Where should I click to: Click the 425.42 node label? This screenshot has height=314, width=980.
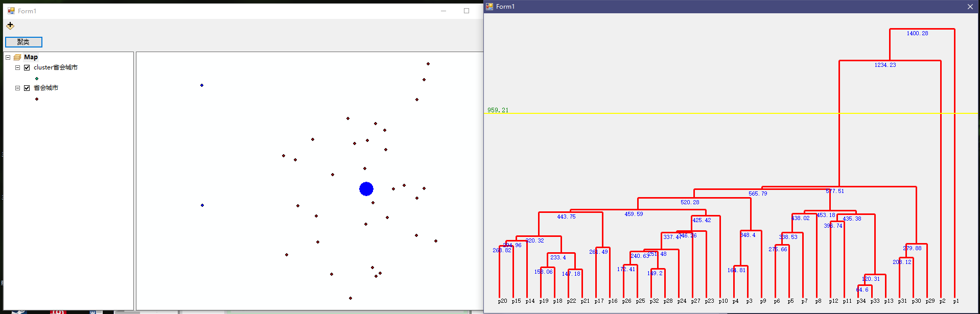pyautogui.click(x=702, y=220)
